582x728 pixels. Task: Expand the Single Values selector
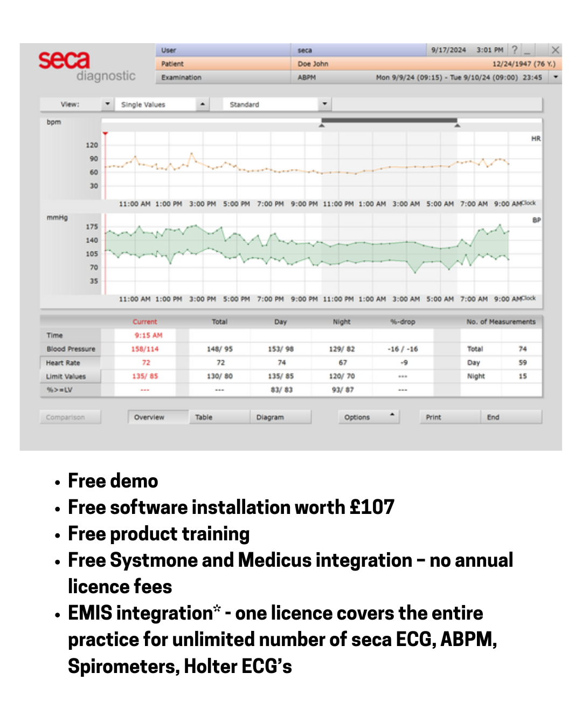click(203, 104)
